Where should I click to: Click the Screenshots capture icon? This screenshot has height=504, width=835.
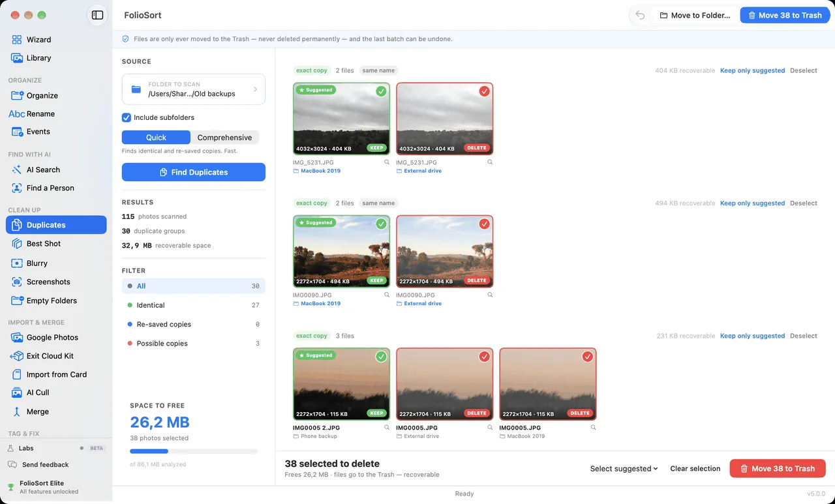17,282
